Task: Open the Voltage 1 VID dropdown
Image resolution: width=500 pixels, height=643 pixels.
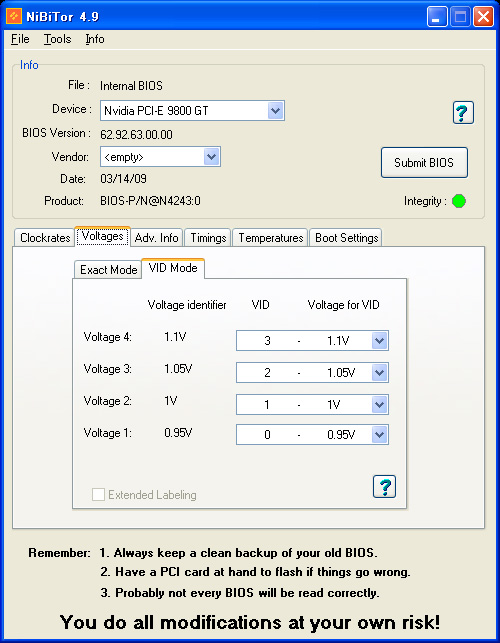Action: [379, 435]
